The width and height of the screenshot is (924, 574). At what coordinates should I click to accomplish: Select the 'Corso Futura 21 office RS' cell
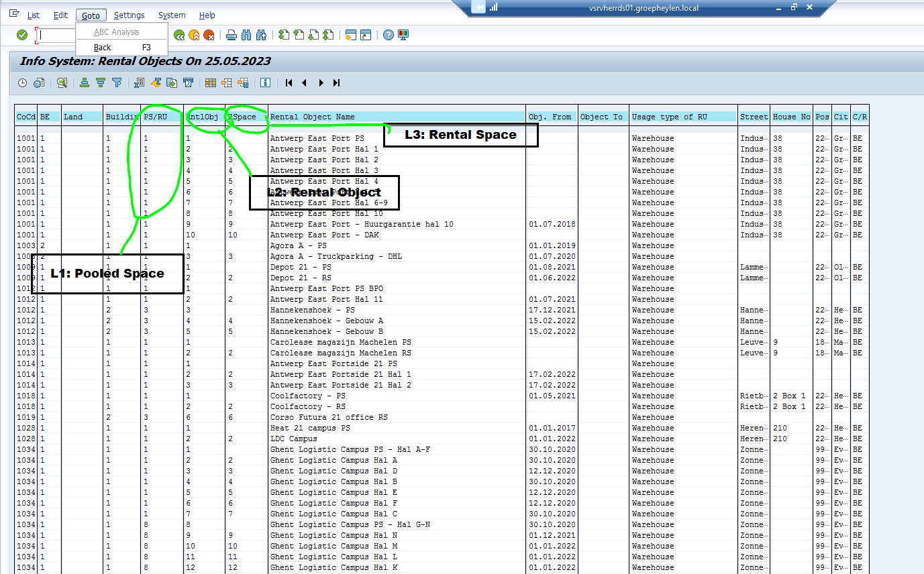pyautogui.click(x=397, y=417)
